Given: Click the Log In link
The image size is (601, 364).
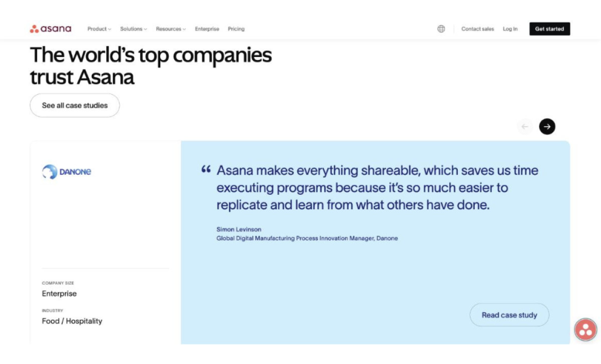Looking at the screenshot, I should (x=510, y=29).
